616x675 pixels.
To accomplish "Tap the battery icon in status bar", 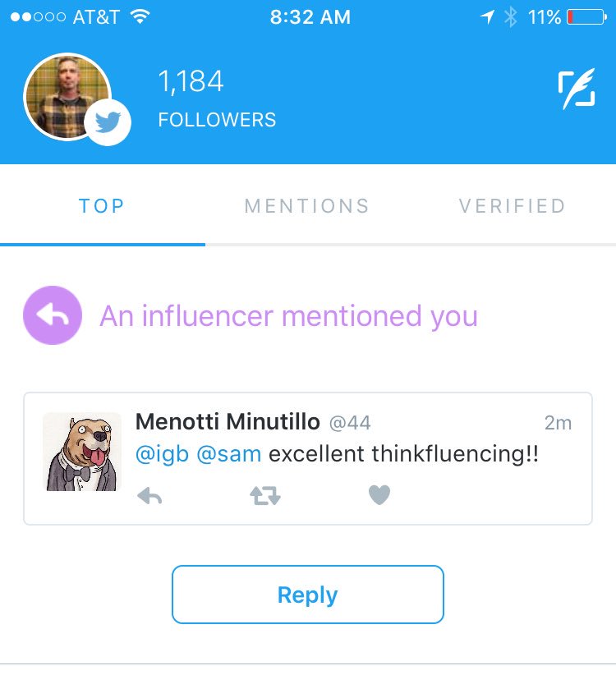I will pos(586,17).
